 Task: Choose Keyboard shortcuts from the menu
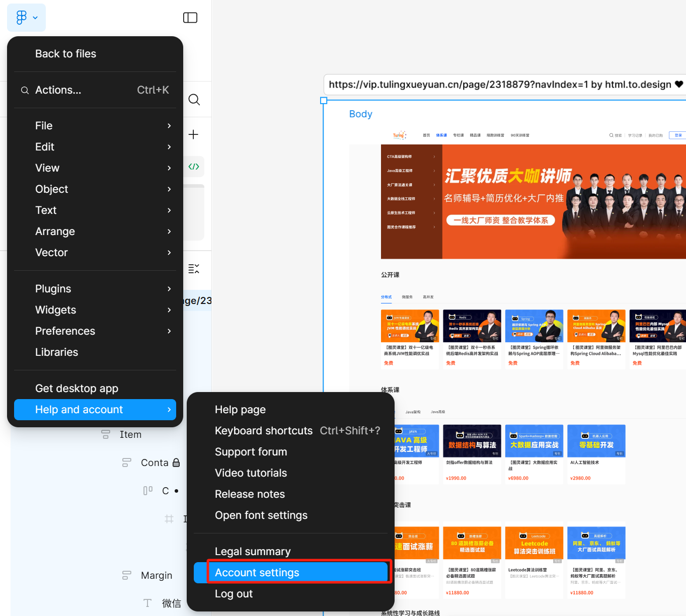[x=264, y=431]
